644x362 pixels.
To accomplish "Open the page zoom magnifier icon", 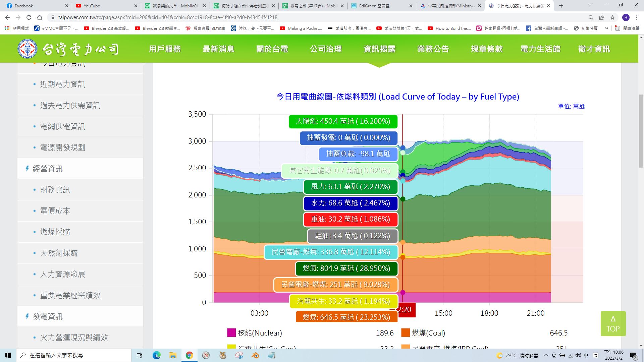I will 591,17.
